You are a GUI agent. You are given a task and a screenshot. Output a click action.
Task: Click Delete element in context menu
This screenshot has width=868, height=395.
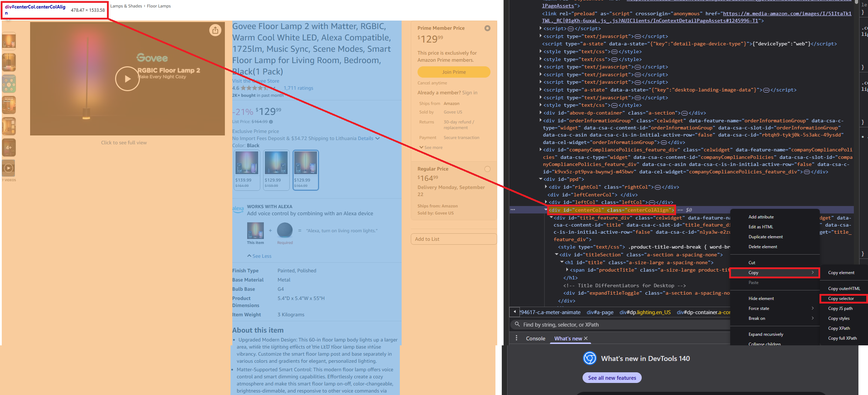coord(762,247)
